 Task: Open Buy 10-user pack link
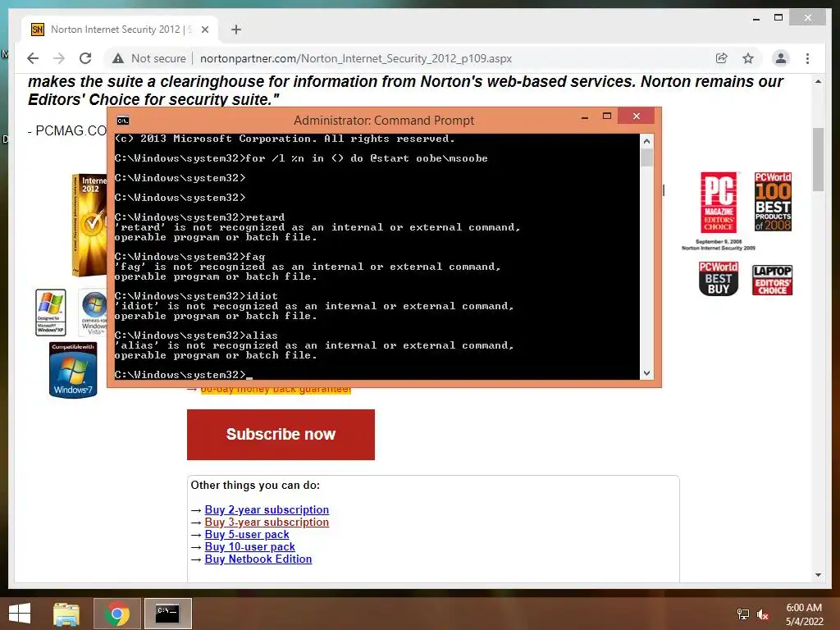click(249, 546)
